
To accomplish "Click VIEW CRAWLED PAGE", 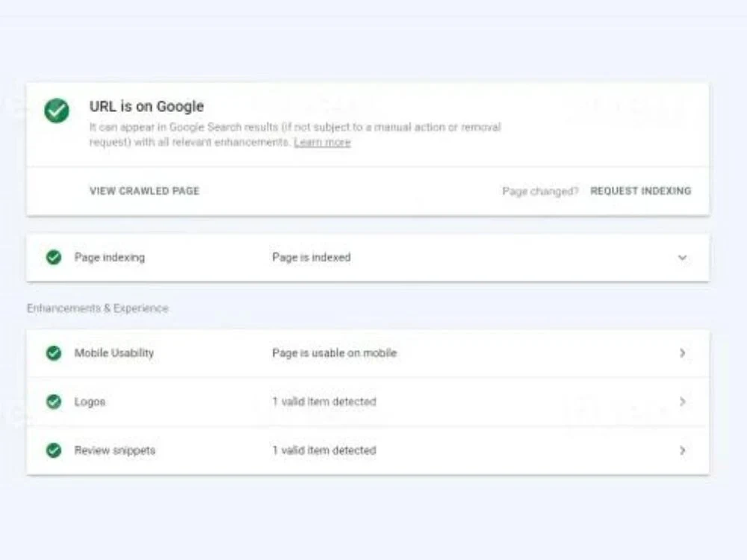I will [x=143, y=190].
